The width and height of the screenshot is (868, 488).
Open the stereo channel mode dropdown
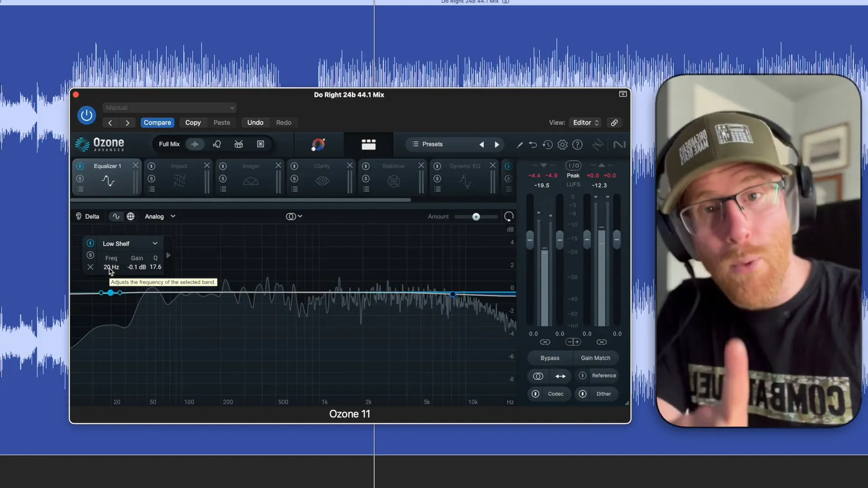[294, 216]
